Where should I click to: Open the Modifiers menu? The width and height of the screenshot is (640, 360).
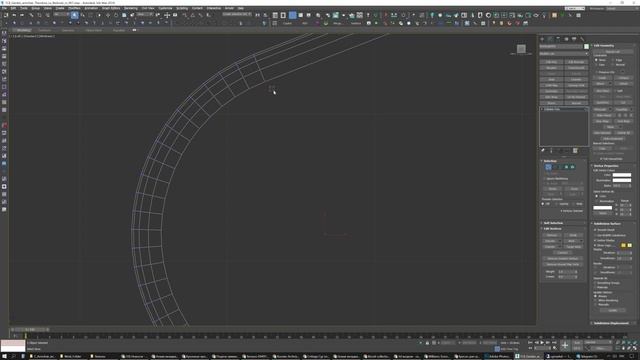74,8
